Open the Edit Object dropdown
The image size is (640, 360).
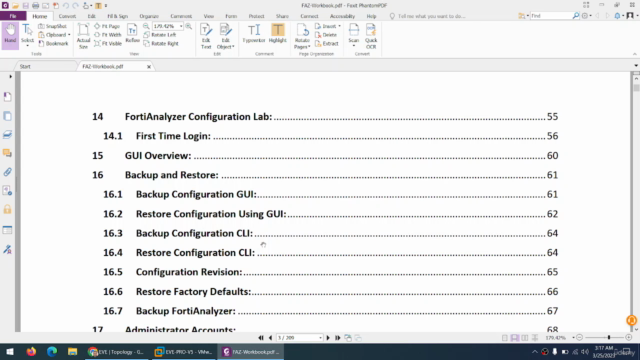pos(225,36)
